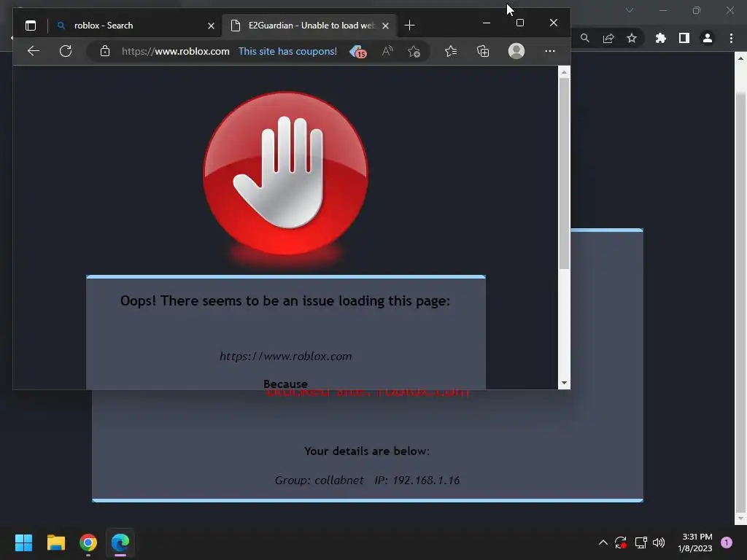Open Edge Settings and more menu
Image resolution: width=747 pixels, height=560 pixels.
click(550, 51)
